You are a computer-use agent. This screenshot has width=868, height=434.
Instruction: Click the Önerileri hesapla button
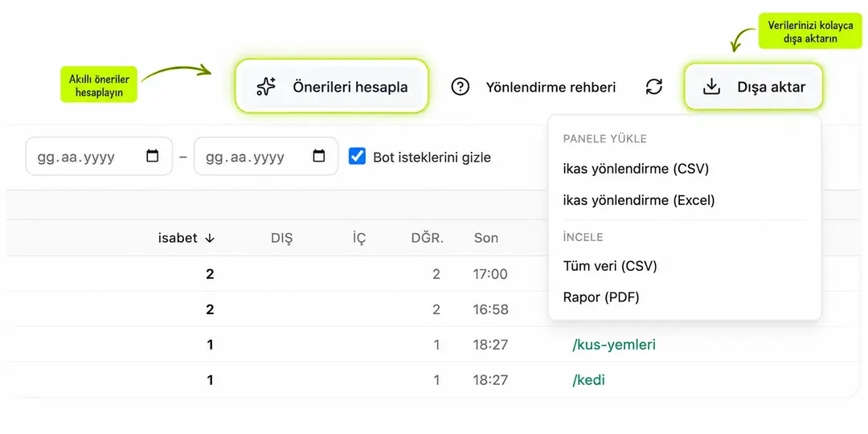click(332, 86)
